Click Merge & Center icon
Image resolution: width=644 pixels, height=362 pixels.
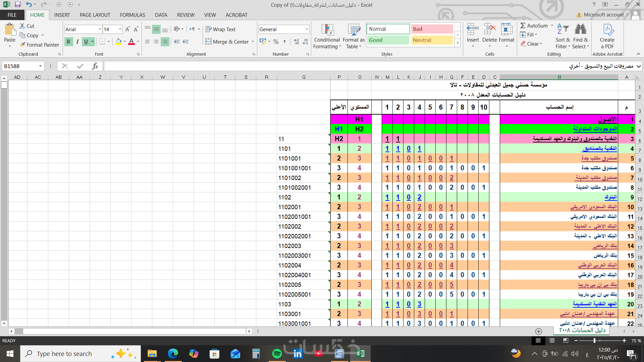209,42
